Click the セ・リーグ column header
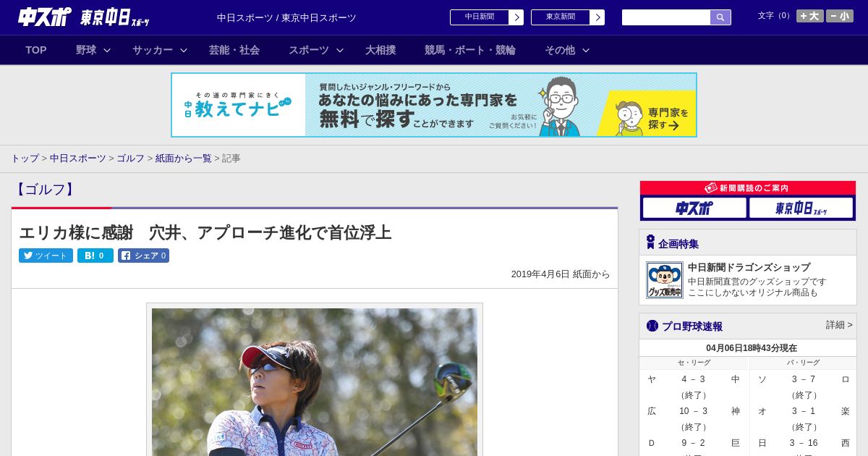 coord(694,363)
